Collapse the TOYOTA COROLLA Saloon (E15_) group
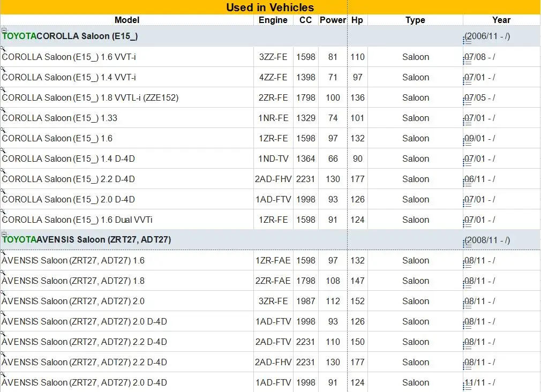 4,29
